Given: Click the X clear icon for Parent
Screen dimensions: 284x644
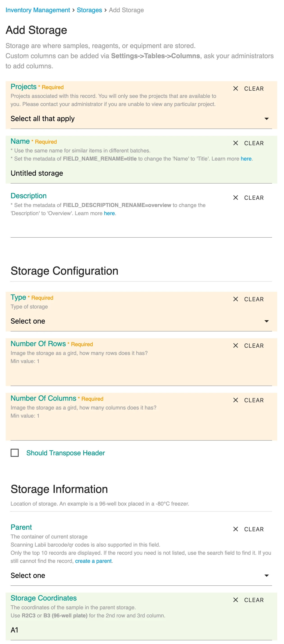Looking at the screenshot, I should [235, 529].
